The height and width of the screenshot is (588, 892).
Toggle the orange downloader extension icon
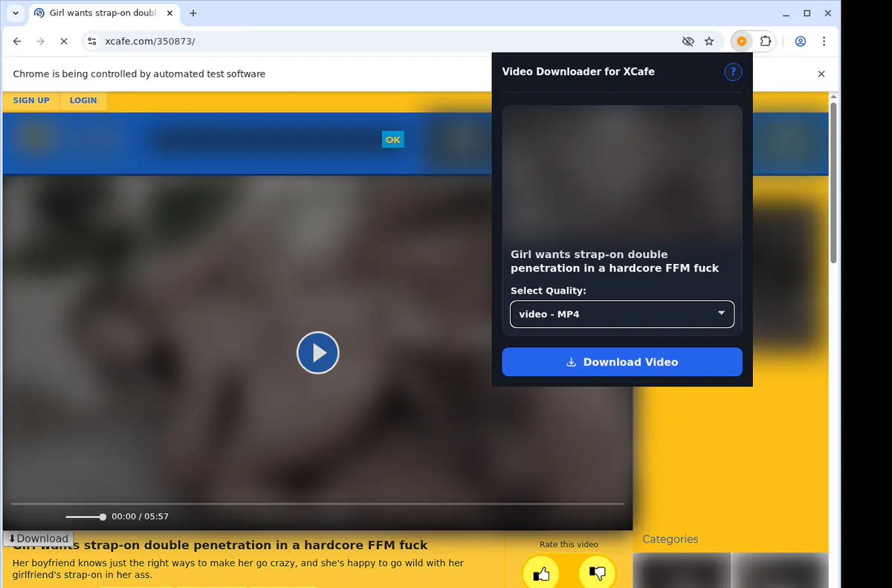click(x=741, y=42)
